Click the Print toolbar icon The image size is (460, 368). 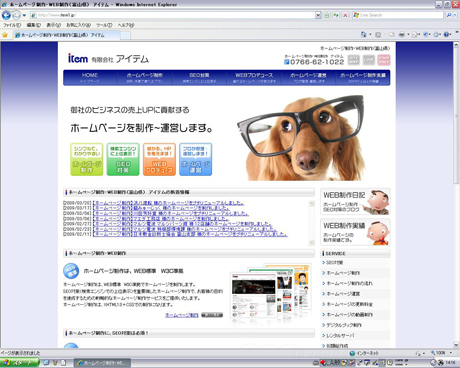click(402, 35)
